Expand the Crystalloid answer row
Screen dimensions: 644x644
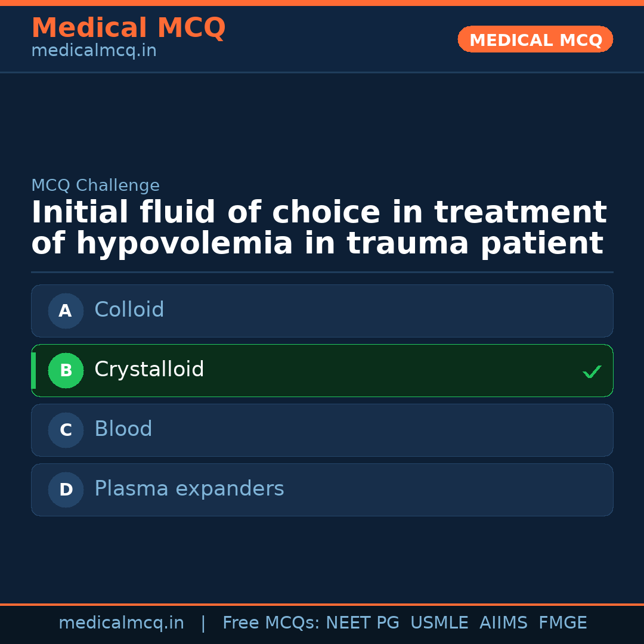[x=322, y=370]
